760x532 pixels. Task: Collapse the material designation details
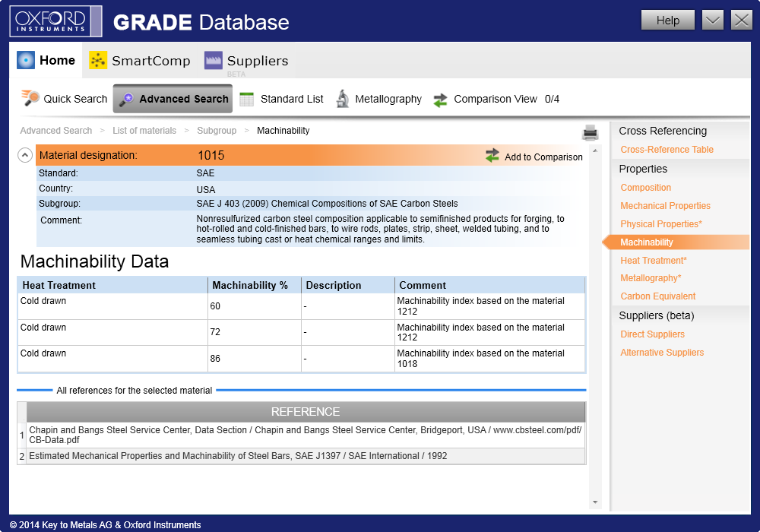tap(25, 155)
